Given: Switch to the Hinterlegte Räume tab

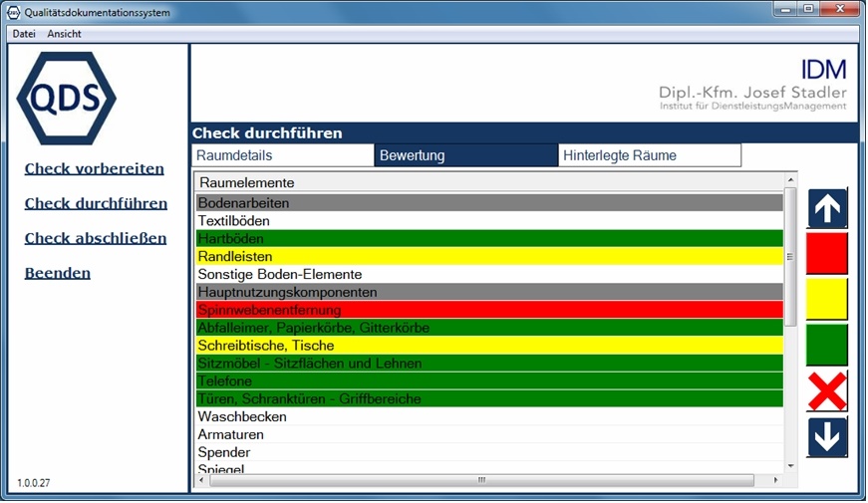Looking at the screenshot, I should click(650, 155).
